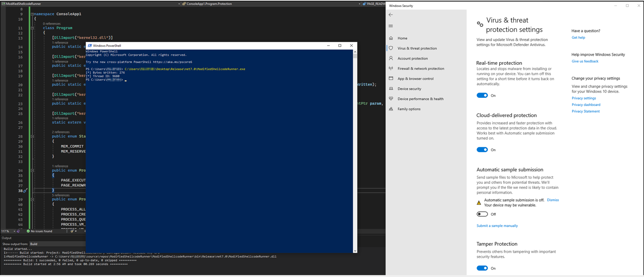Click the PowerShell scrollbar up arrow
The width and height of the screenshot is (644, 277).
(x=355, y=52)
